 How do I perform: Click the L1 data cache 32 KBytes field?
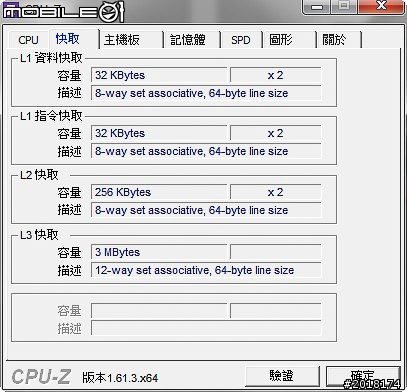click(159, 75)
